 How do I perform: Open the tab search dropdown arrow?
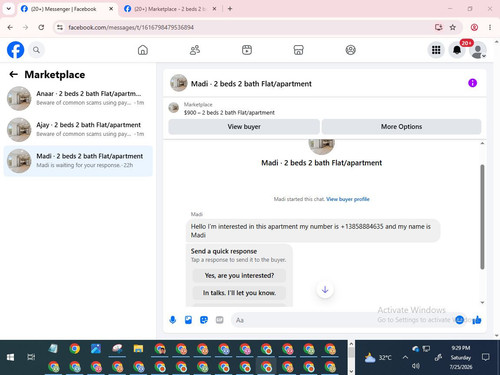9,9
